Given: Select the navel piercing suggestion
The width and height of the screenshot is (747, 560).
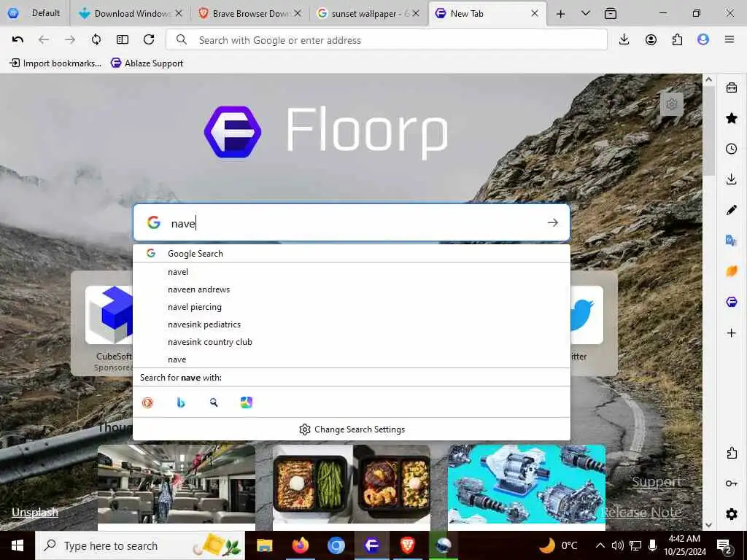Looking at the screenshot, I should (x=352, y=307).
